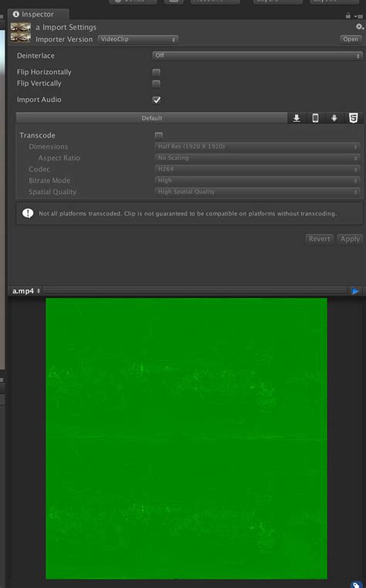Enable Flip Vertically checkbox
Viewport: 366px width, 588px height.
156,83
